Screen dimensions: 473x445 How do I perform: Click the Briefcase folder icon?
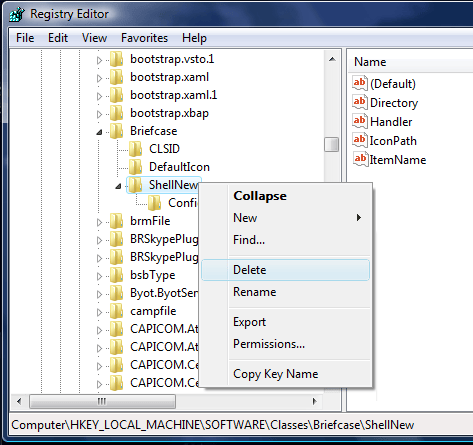coord(117,131)
